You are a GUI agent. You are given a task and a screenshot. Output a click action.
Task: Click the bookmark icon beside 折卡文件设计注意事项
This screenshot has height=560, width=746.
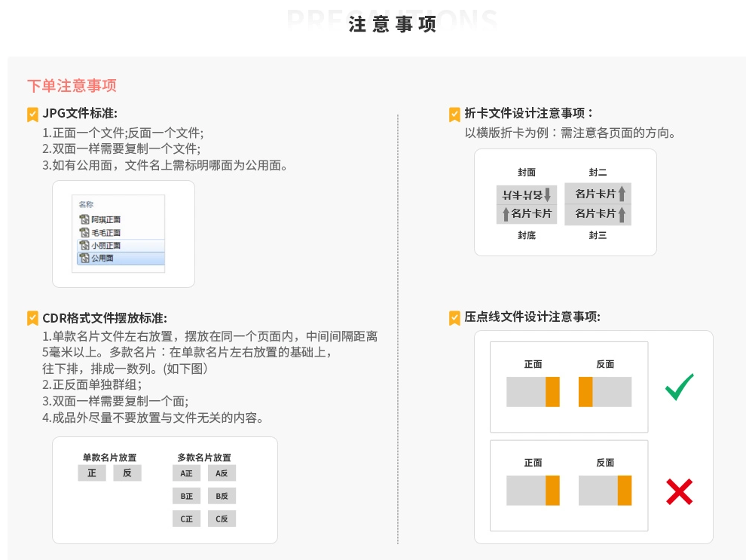(x=454, y=115)
